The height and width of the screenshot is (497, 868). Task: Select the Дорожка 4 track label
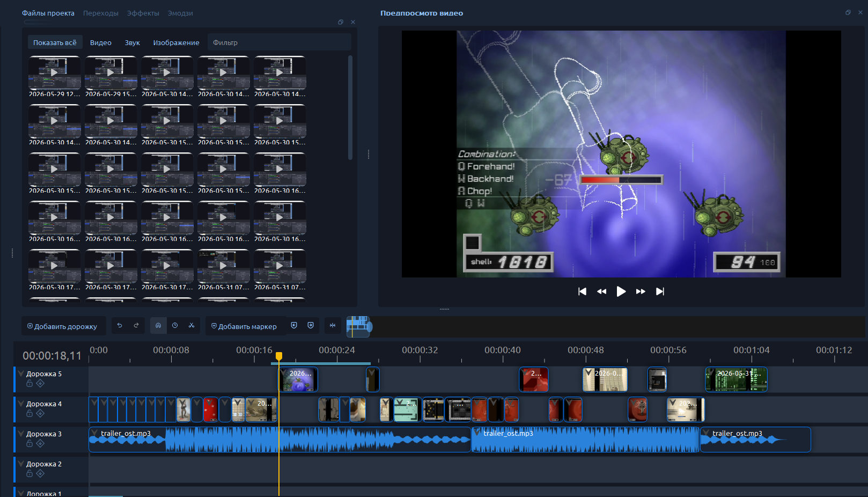pyautogui.click(x=44, y=404)
